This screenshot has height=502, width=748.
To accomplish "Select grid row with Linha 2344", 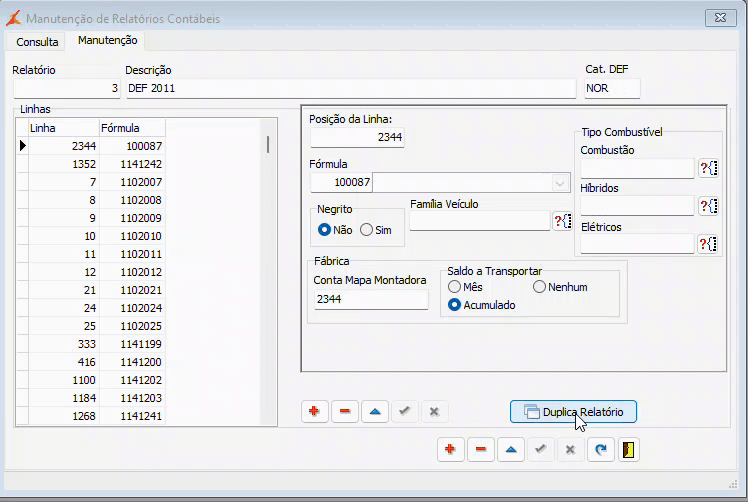I will point(97,146).
